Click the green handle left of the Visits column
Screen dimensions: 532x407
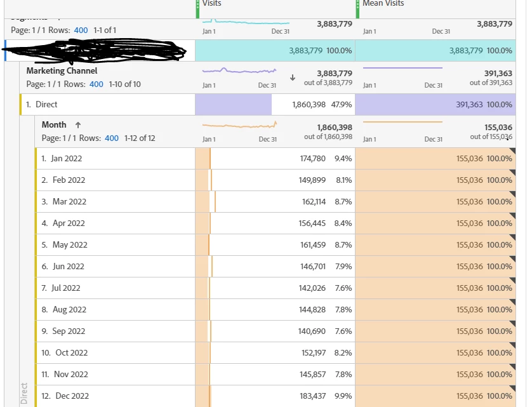(x=198, y=9)
